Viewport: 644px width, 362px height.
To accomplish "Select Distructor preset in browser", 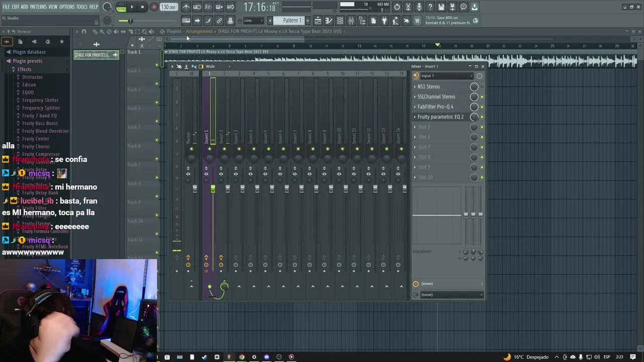I will pyautogui.click(x=32, y=77).
